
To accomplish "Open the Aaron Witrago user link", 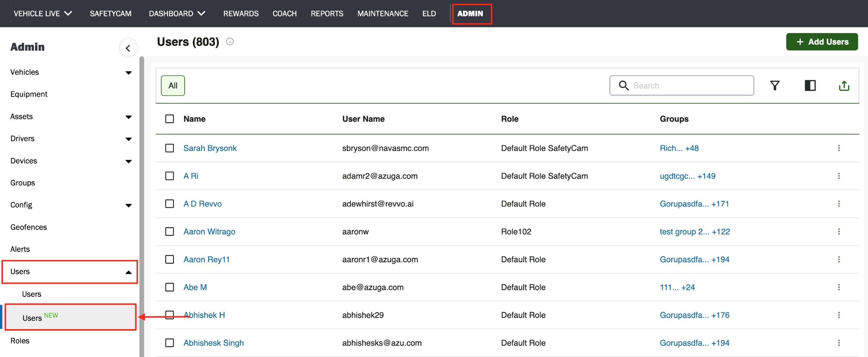I will [x=209, y=232].
